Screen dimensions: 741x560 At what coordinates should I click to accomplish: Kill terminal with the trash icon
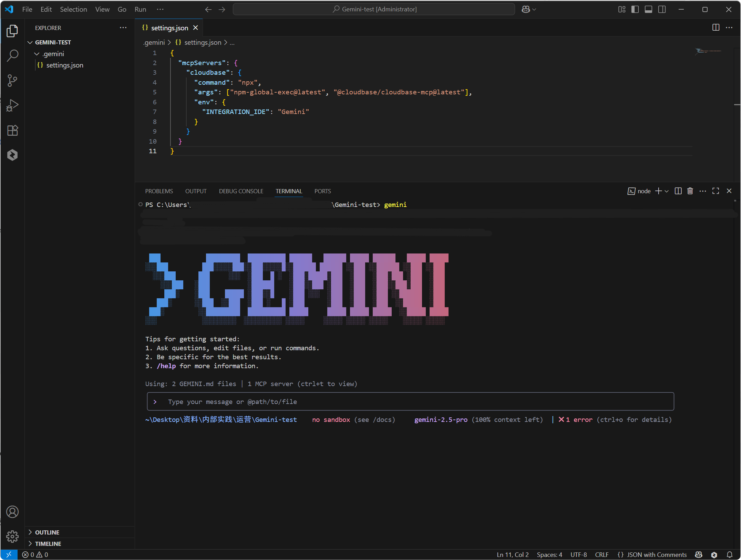tap(690, 191)
